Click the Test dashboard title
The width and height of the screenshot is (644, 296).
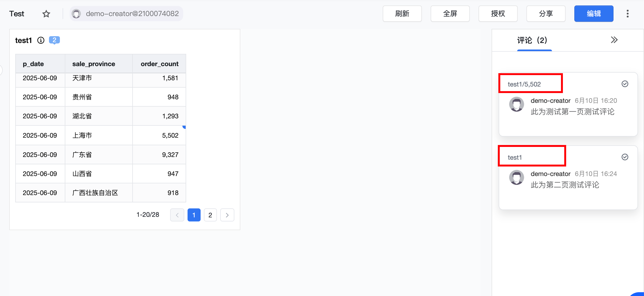click(17, 14)
